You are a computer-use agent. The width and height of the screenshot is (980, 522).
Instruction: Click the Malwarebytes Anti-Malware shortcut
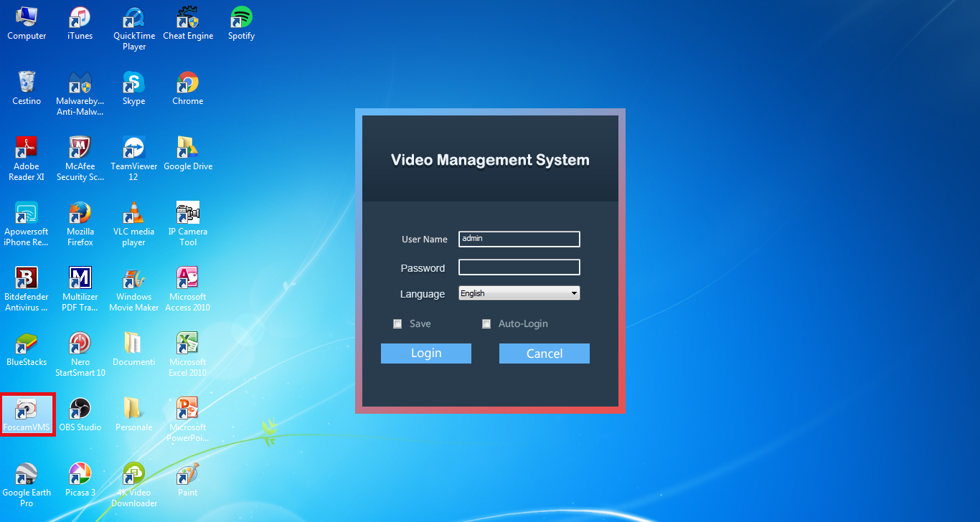pyautogui.click(x=80, y=94)
